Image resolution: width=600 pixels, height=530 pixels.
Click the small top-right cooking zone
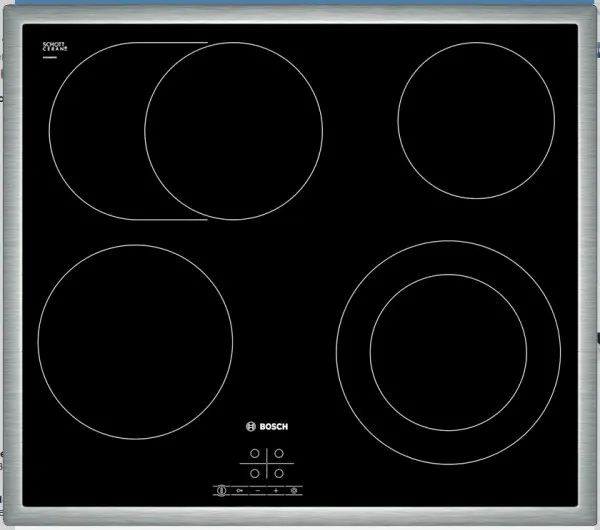[475, 118]
